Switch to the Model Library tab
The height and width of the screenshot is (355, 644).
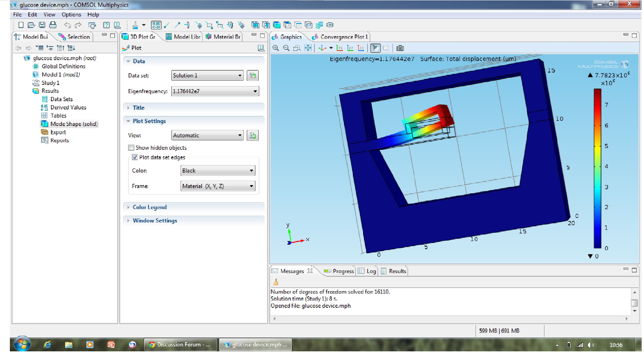[183, 37]
